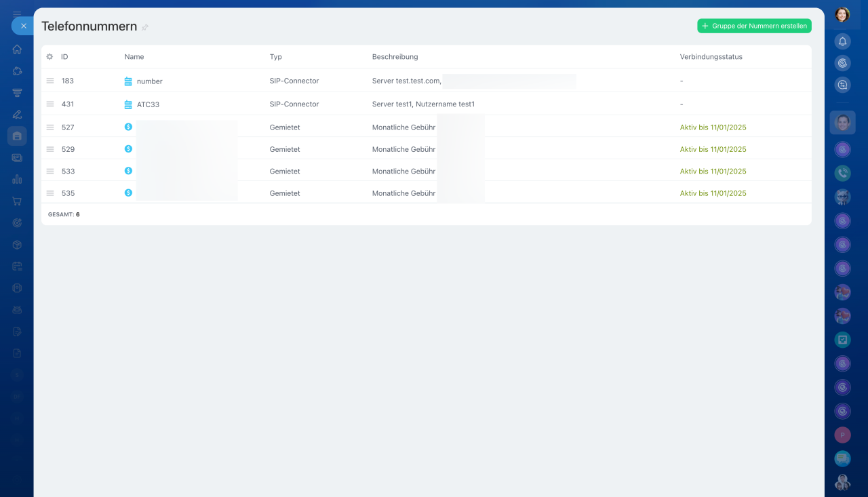Open the green phone call icon
The height and width of the screenshot is (497, 868).
point(842,173)
